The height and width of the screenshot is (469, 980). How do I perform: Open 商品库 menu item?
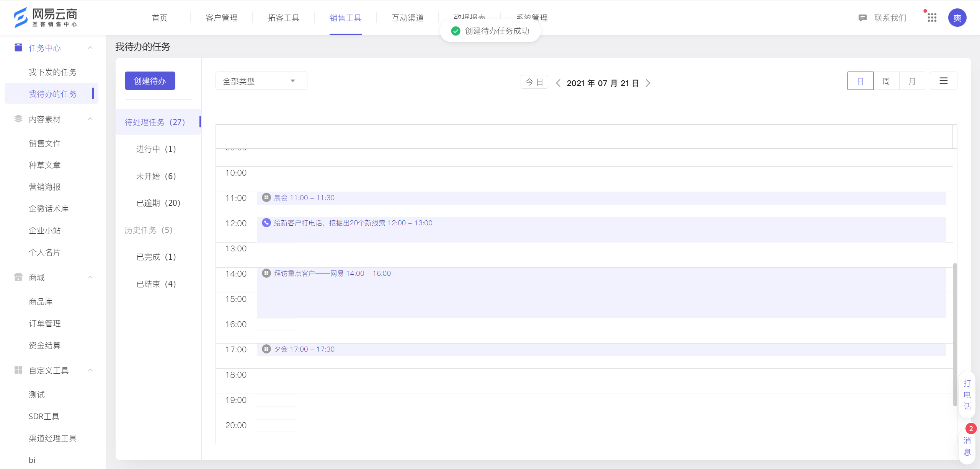point(41,301)
